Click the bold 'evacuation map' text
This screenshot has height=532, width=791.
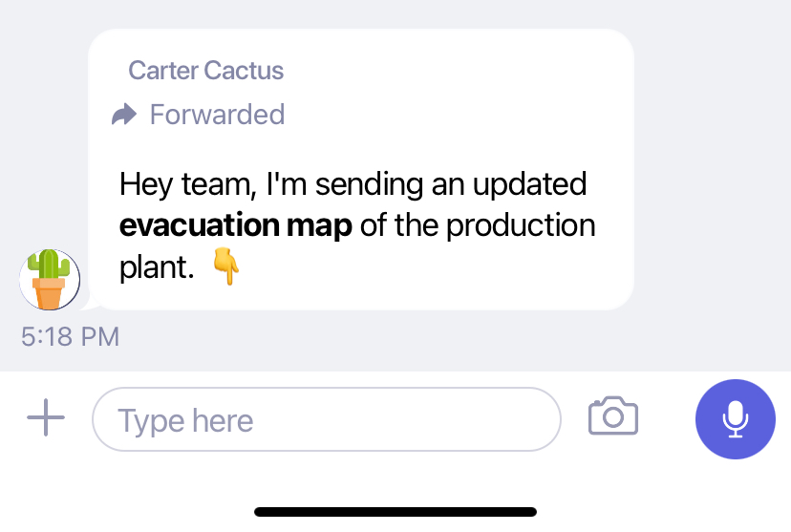tap(236, 225)
